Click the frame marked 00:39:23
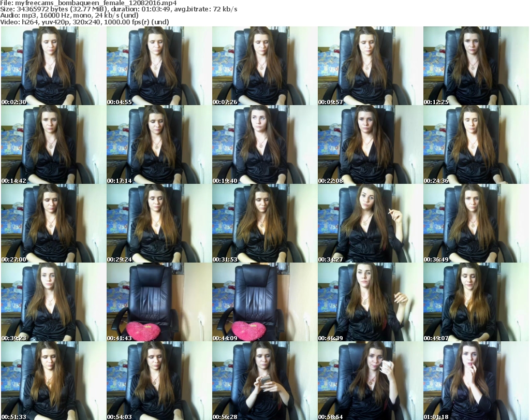 pyautogui.click(x=53, y=302)
